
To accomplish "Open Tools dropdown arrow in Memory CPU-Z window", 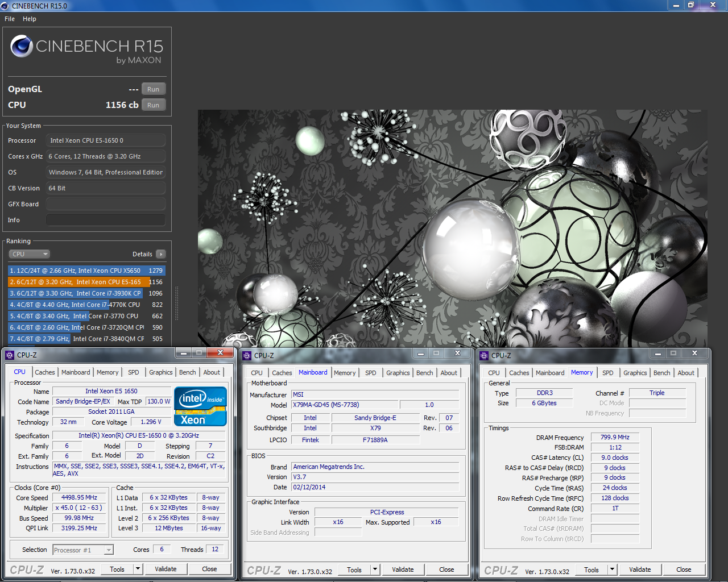I will point(612,569).
